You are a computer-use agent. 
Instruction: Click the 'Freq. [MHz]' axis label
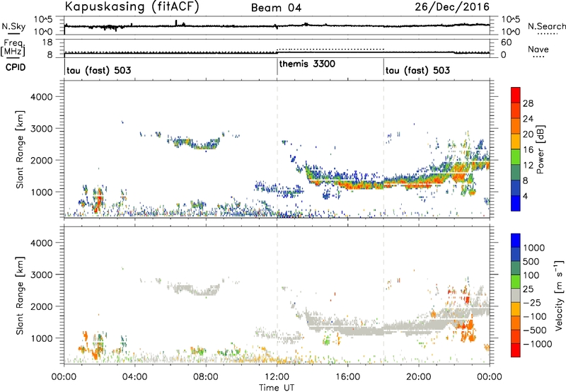(13, 48)
